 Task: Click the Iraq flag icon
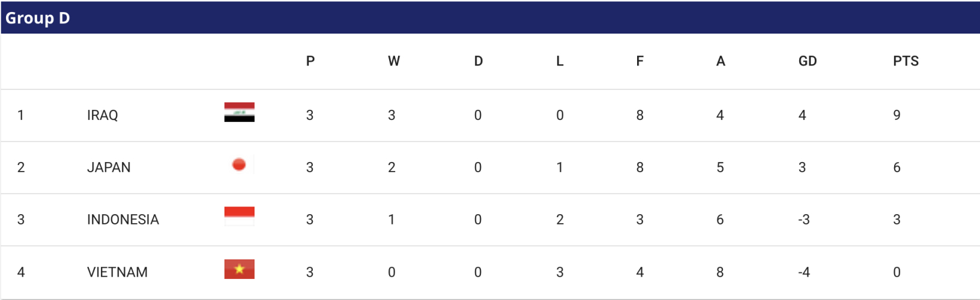click(239, 112)
